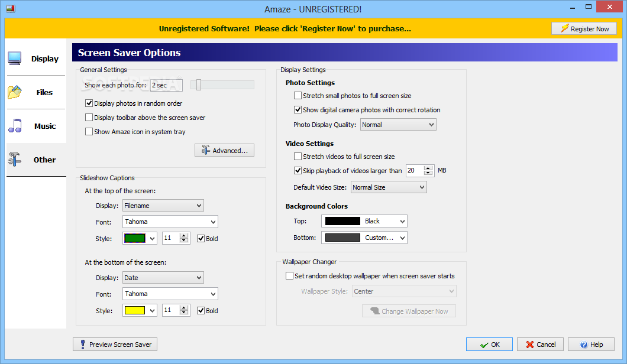Viewport: 627px width, 364px height.
Task: Click the lightning icon on Register Now
Action: click(565, 28)
